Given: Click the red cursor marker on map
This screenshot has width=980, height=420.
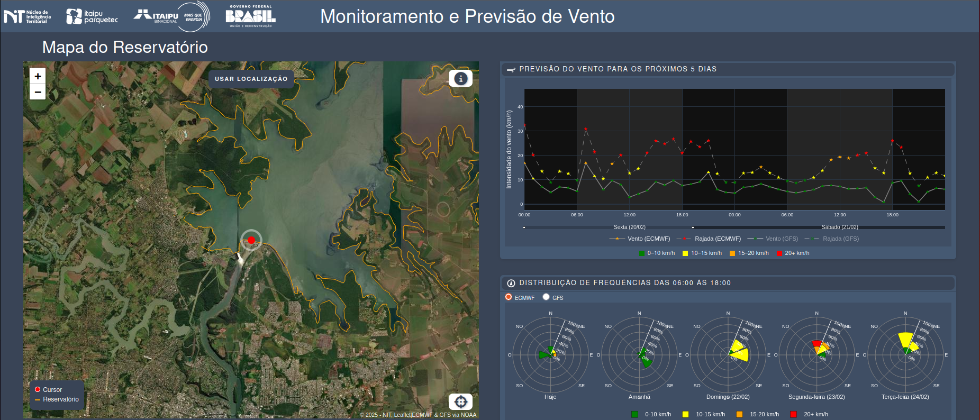Looking at the screenshot, I should (251, 240).
